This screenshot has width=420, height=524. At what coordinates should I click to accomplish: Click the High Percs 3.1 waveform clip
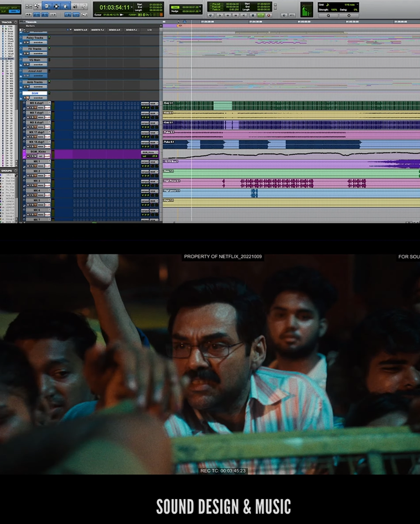click(x=277, y=183)
